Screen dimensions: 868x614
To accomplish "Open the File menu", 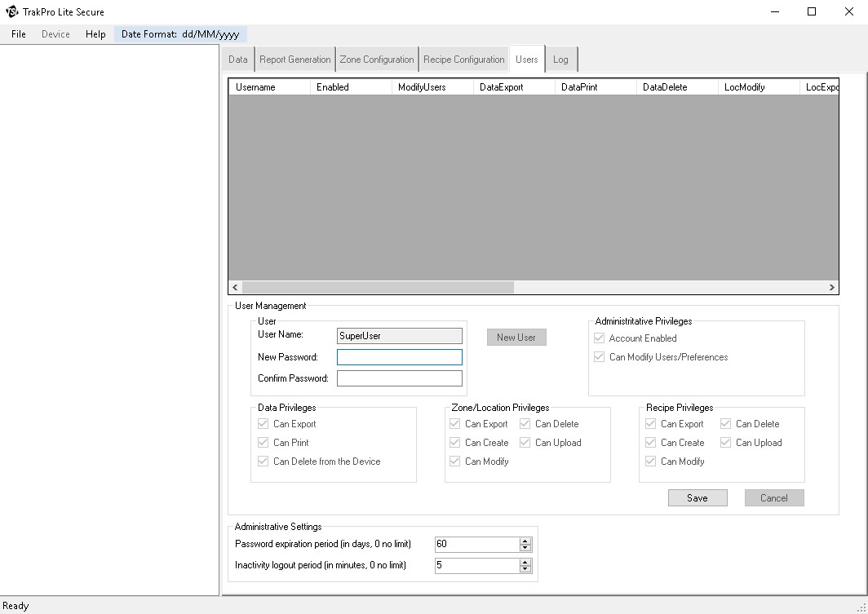I will (x=18, y=34).
